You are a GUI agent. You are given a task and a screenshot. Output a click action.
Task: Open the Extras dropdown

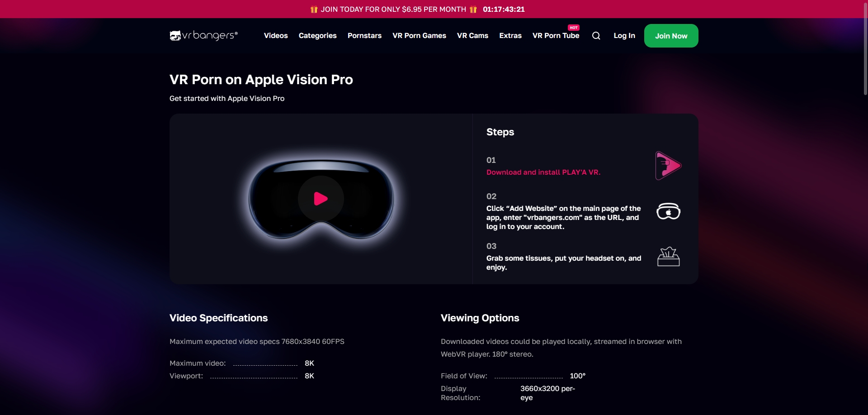point(510,35)
